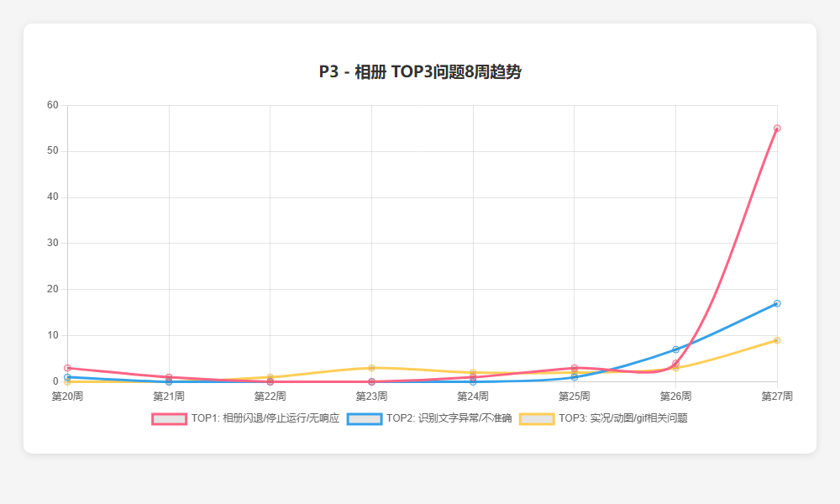
Task: Click the chart title P3 - 相册 TOP3问题8周趋势
Action: coord(420,71)
